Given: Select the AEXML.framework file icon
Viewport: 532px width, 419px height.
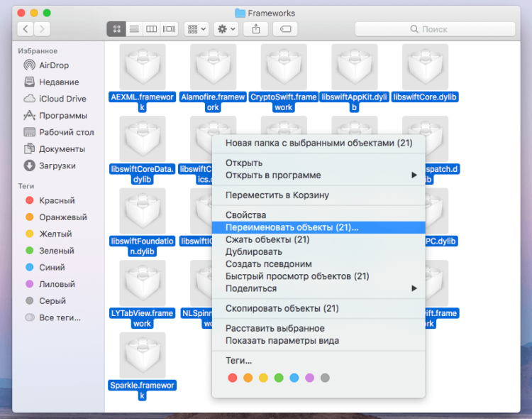Looking at the screenshot, I should pos(143,67).
